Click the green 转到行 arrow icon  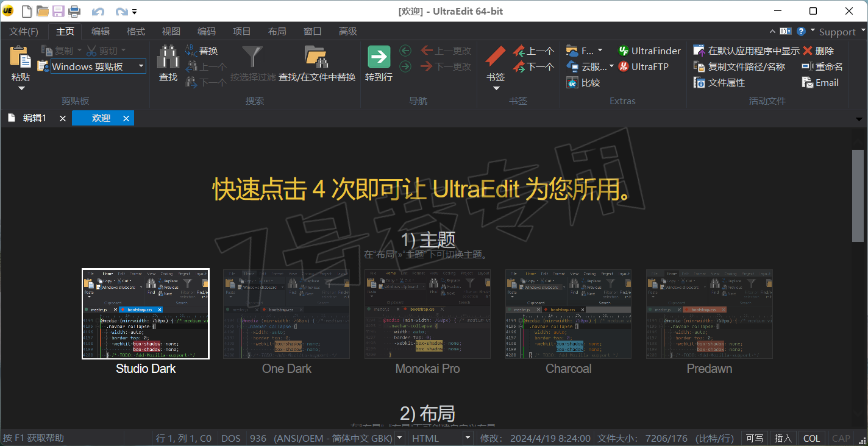point(379,57)
